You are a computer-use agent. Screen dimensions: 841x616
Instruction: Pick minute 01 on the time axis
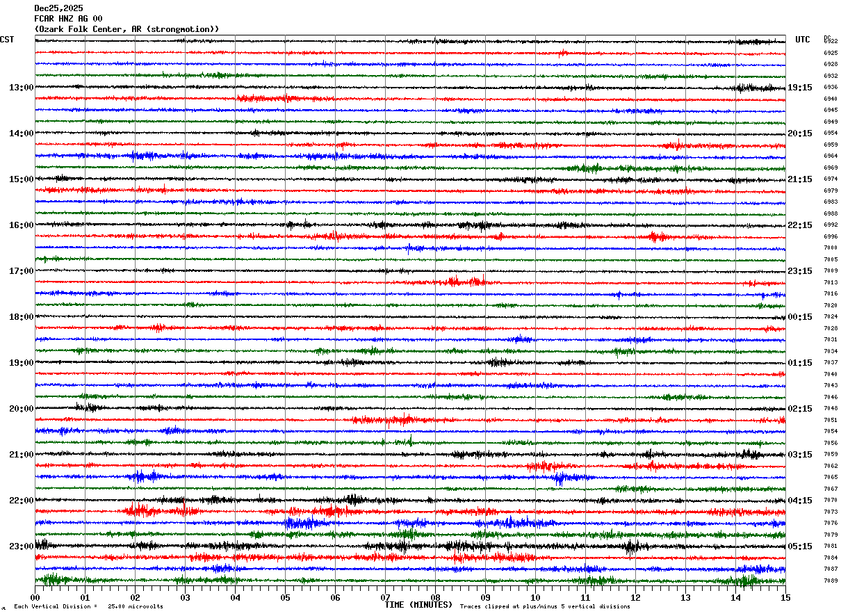85,597
